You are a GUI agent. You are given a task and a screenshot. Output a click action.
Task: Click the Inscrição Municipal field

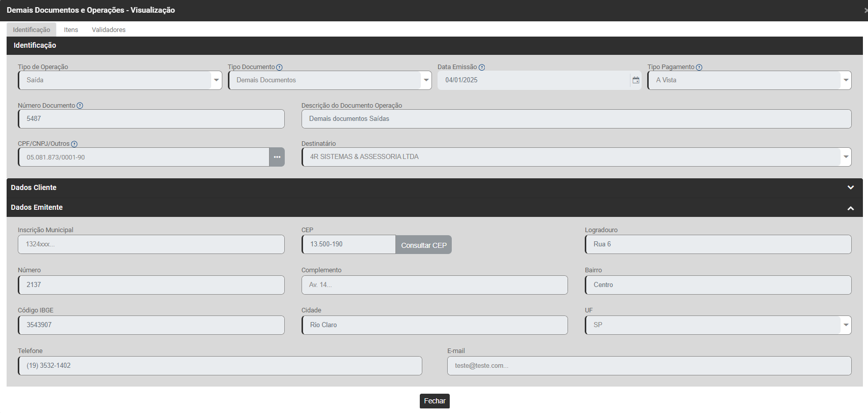(x=151, y=244)
